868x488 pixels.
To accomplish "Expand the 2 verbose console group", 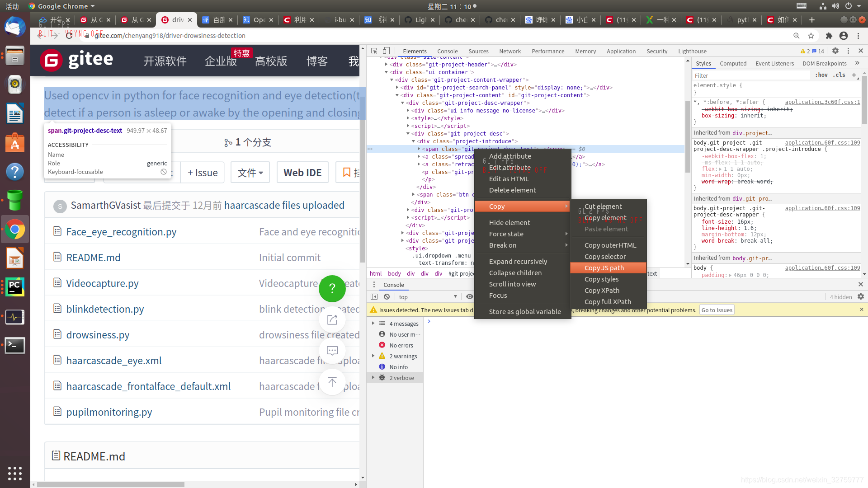I will 373,378.
